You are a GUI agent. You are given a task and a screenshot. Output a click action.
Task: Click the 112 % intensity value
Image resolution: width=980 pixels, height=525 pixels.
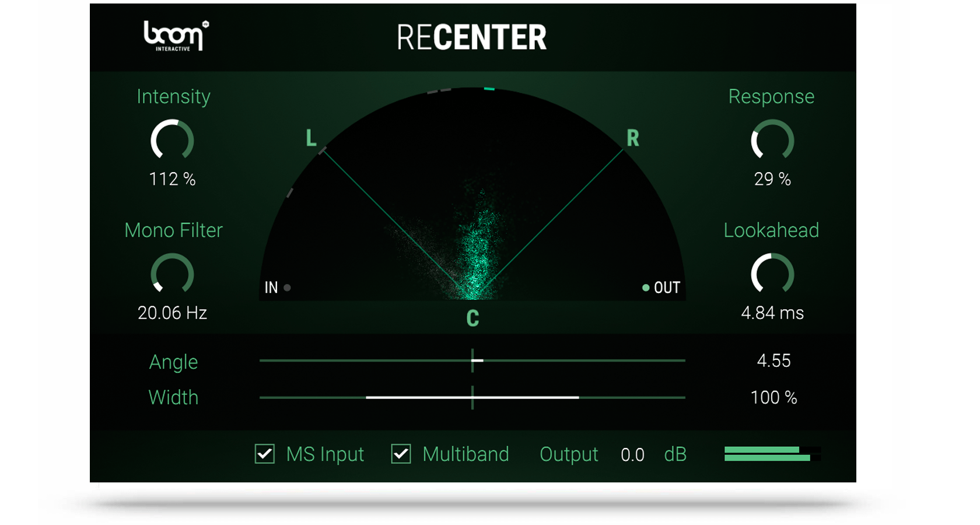(172, 179)
